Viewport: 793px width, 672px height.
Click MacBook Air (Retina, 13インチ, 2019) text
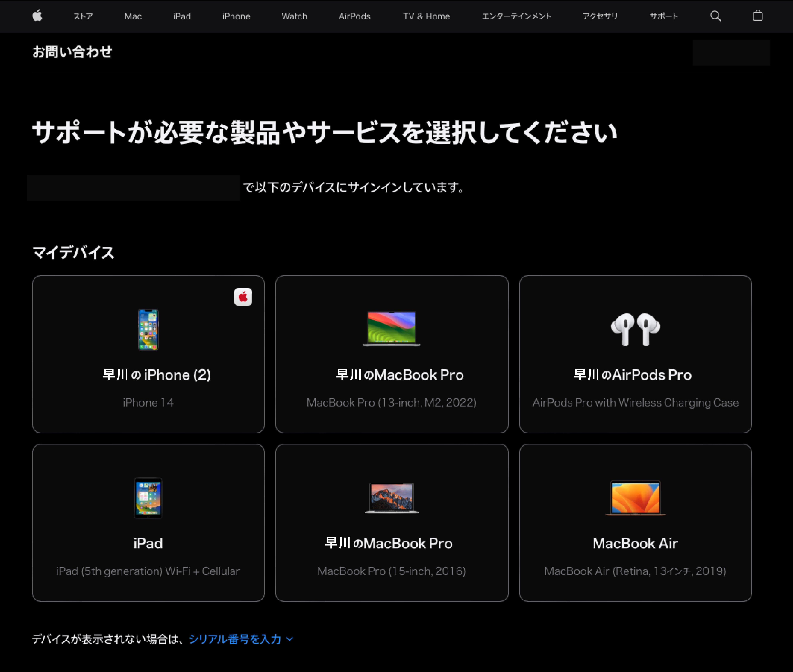click(x=635, y=571)
